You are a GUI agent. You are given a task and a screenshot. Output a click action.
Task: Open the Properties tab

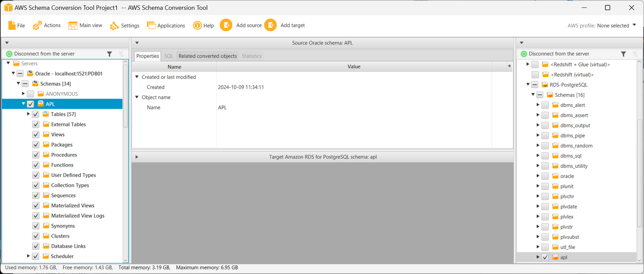point(148,56)
